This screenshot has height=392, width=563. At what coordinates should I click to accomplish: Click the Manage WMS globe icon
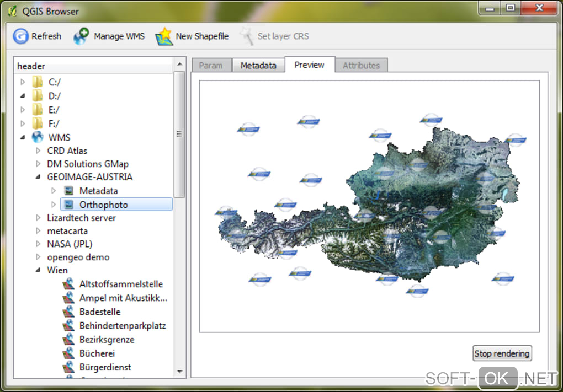tap(81, 36)
